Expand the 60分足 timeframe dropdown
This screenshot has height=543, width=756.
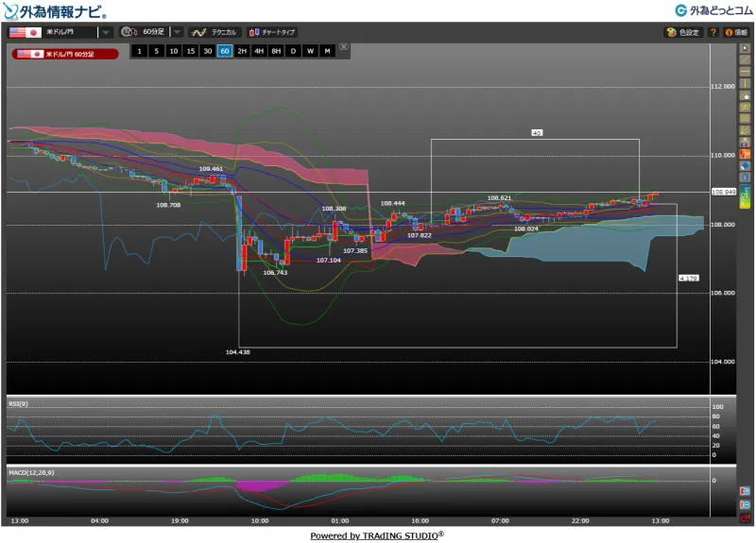(x=178, y=32)
